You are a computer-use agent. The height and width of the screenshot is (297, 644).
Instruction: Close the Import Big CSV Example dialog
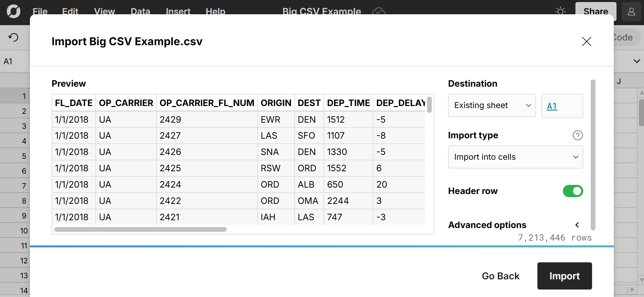(x=586, y=41)
